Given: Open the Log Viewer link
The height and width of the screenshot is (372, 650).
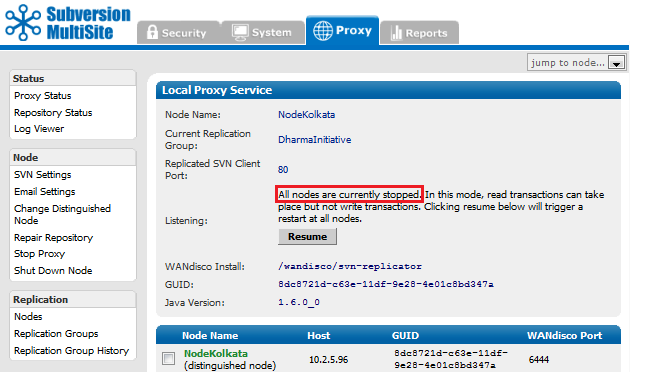Looking at the screenshot, I should [x=39, y=129].
